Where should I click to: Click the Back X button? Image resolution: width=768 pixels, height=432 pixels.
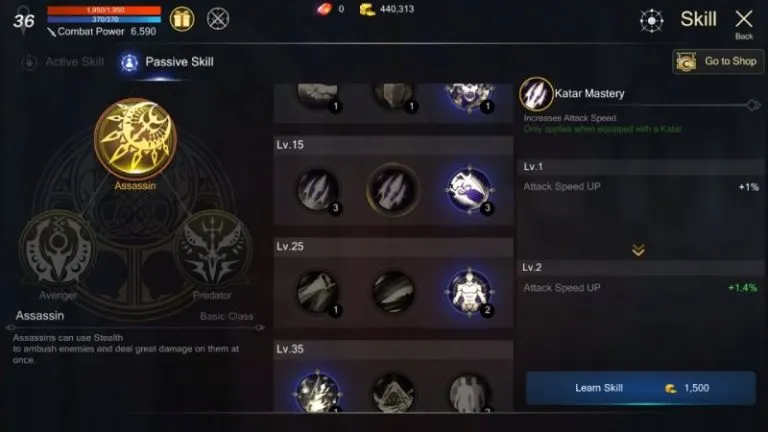[744, 23]
